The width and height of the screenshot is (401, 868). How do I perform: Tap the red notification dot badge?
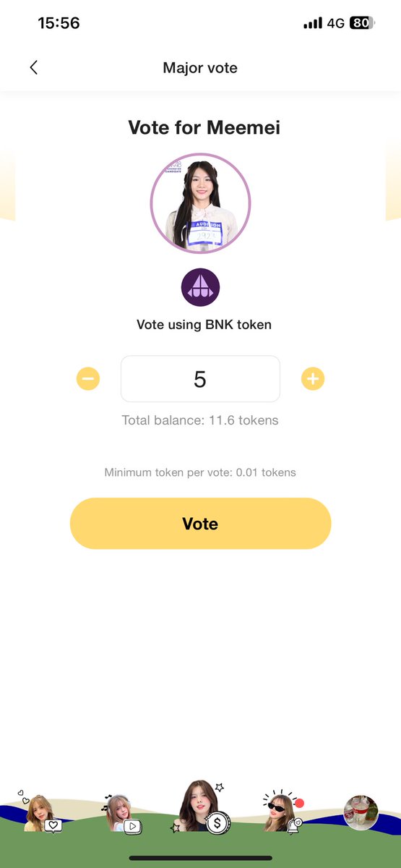(300, 803)
